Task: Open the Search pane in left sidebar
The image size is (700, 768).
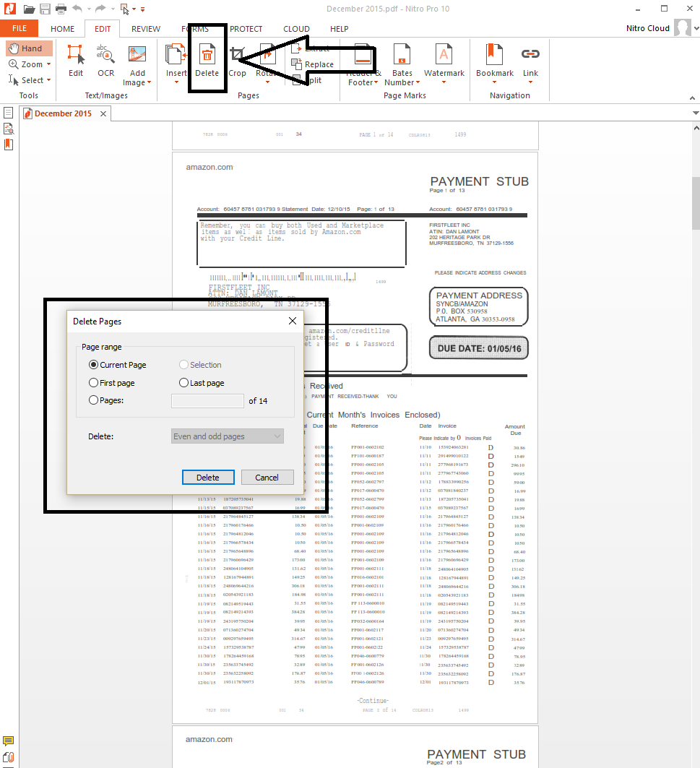Action: pos(9,129)
